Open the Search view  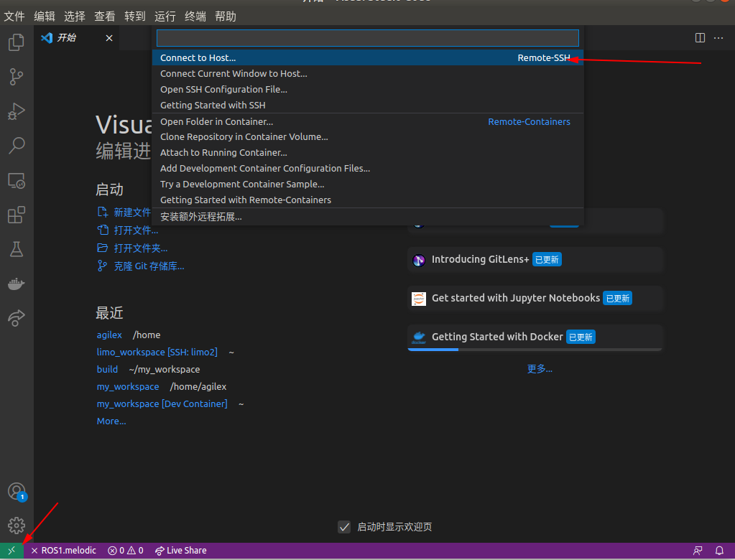[16, 146]
